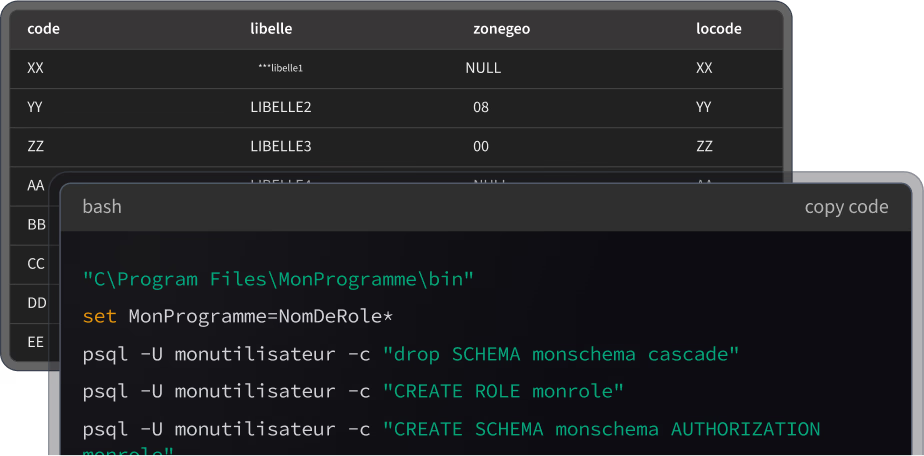Select the LIBELLE3 cell
The width and height of the screenshot is (924, 456).
coord(281,146)
